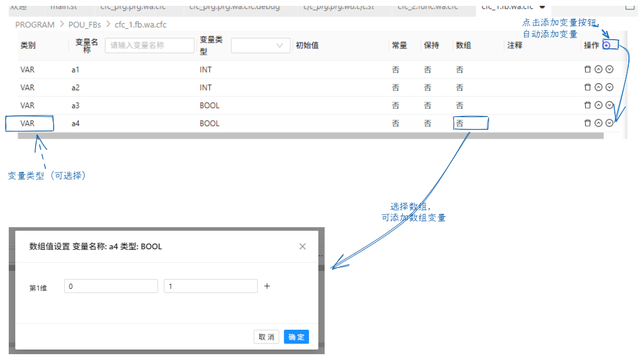
Task: Switch to the main.st tab
Action: click(64, 8)
